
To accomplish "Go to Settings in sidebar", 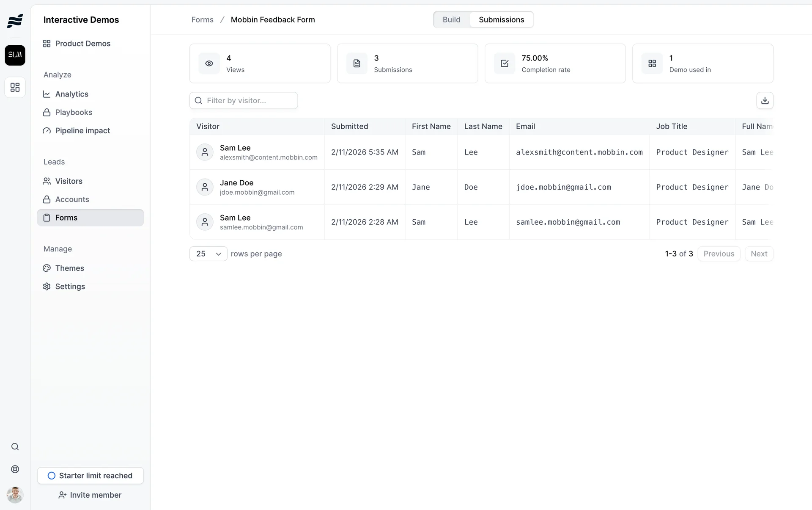I will click(70, 287).
